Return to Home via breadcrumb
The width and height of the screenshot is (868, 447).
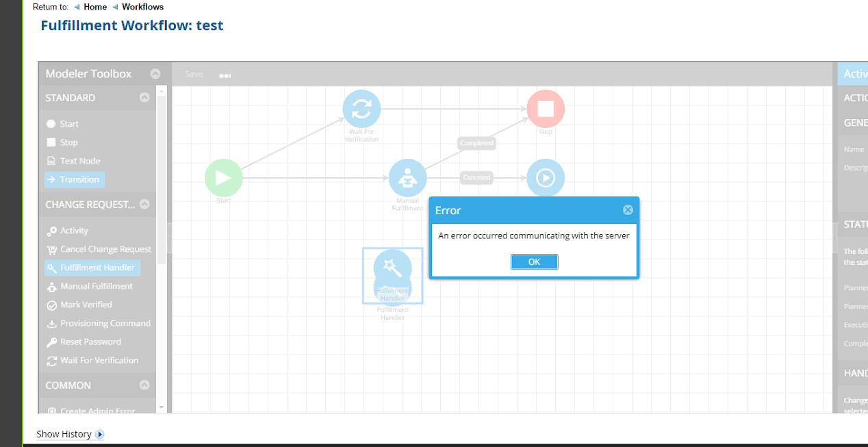point(94,7)
